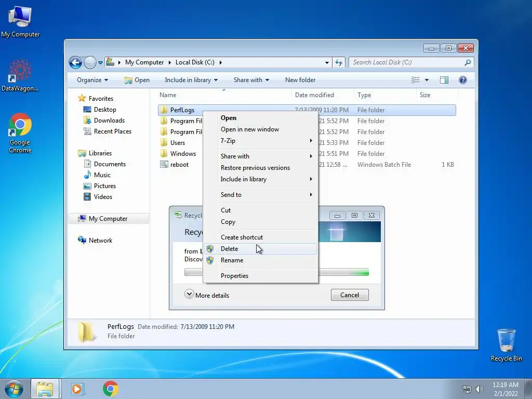Select the first Program Files folder icon
The image size is (532, 399).
(x=164, y=121)
